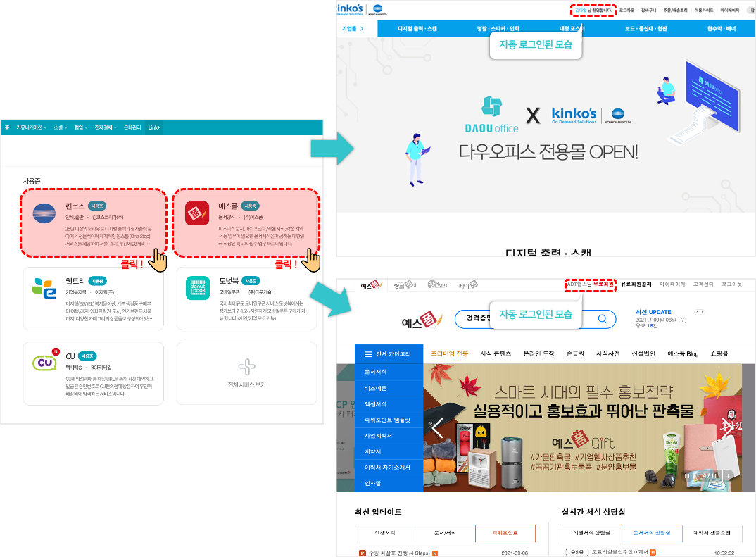Switch to the 엑셀서식 상담실 tab

tap(591, 533)
